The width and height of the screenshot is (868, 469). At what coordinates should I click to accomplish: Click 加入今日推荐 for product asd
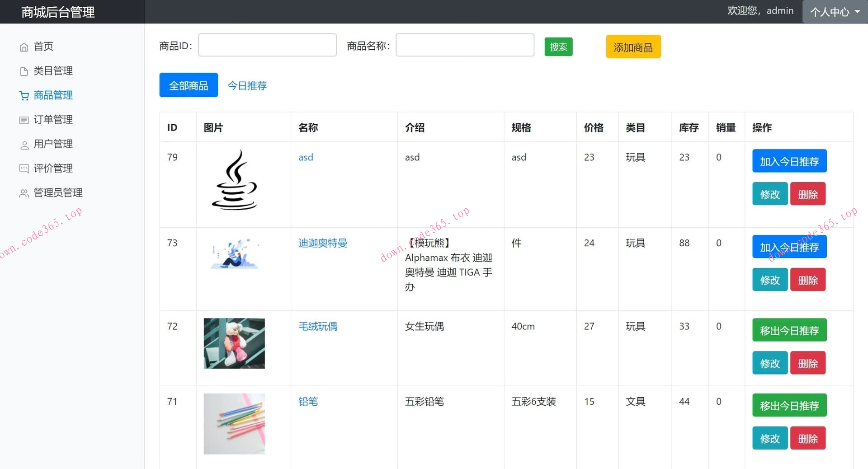(789, 161)
